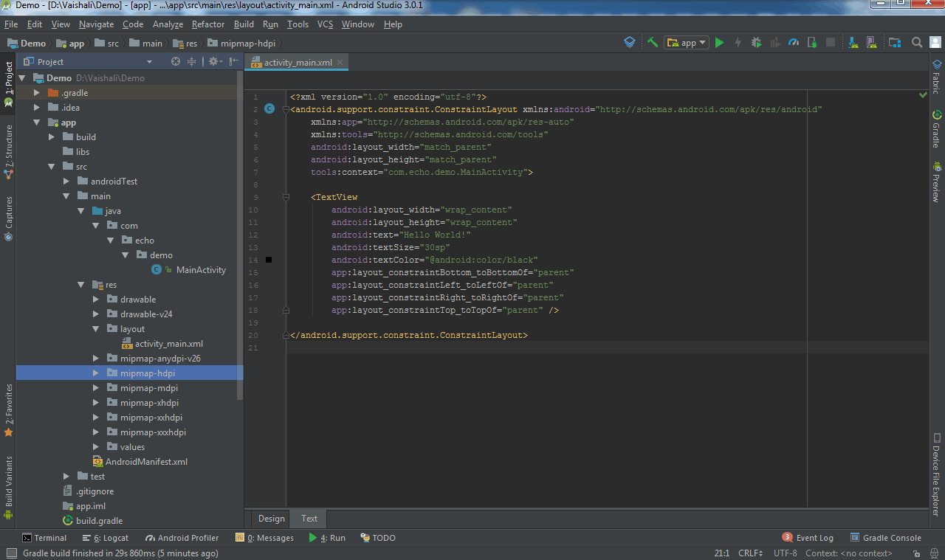The width and height of the screenshot is (945, 560).
Task: Click the user account avatar icon
Action: click(x=935, y=43)
